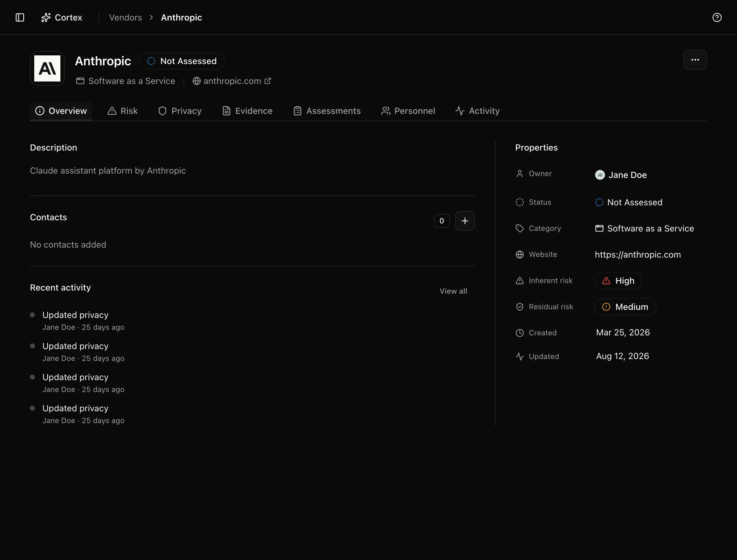The width and height of the screenshot is (737, 560).
Task: Click the globe icon beside anthropic.com
Action: (196, 81)
